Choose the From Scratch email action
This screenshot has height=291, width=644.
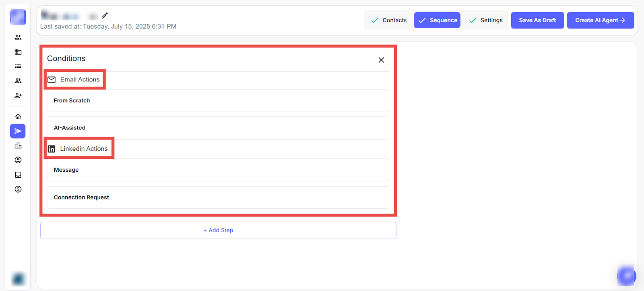click(x=218, y=101)
